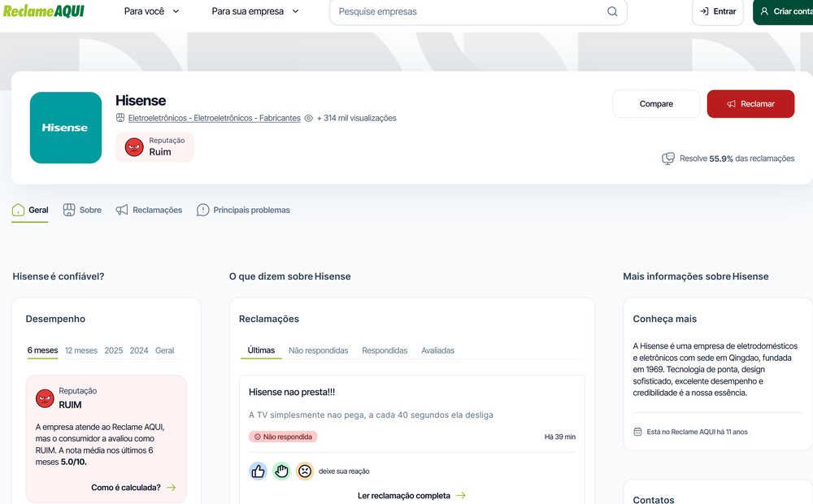Open the 'Para você' menu
The image size is (813, 504).
point(151,11)
